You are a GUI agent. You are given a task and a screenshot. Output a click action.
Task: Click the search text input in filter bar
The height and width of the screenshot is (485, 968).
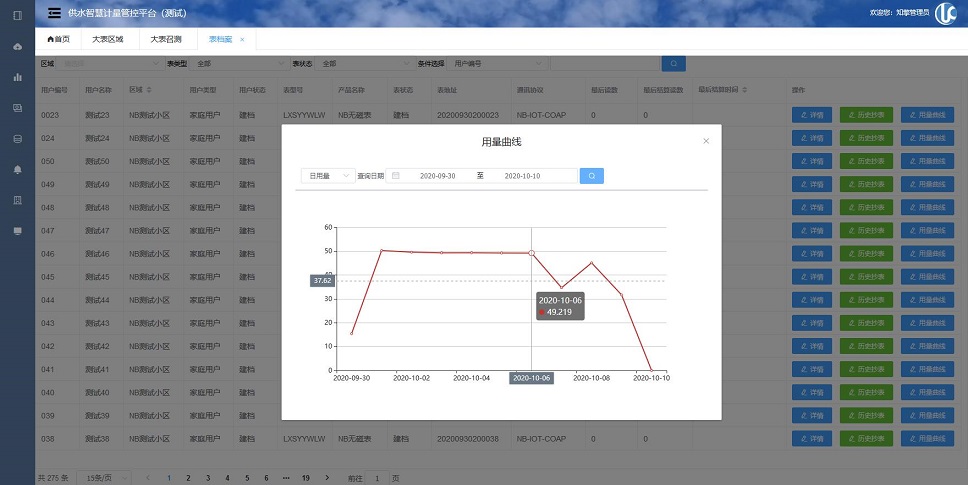[x=605, y=64]
